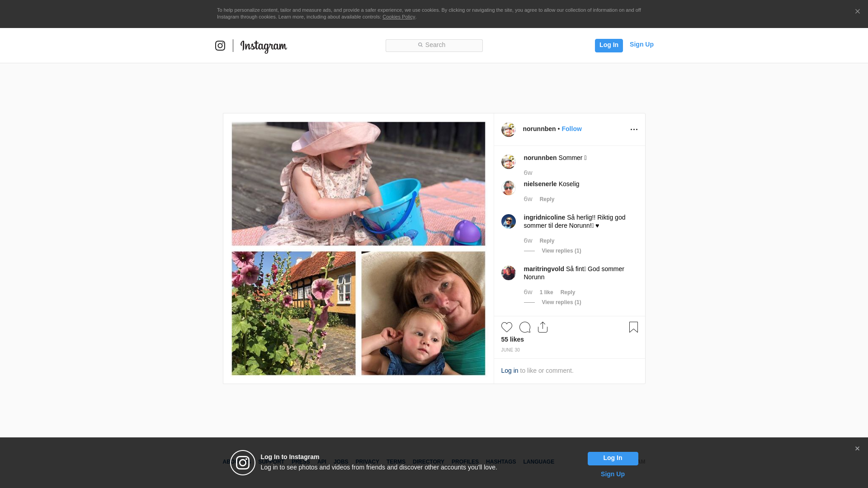
Task: Open nielsenerle profile avatar
Action: pos(509,188)
